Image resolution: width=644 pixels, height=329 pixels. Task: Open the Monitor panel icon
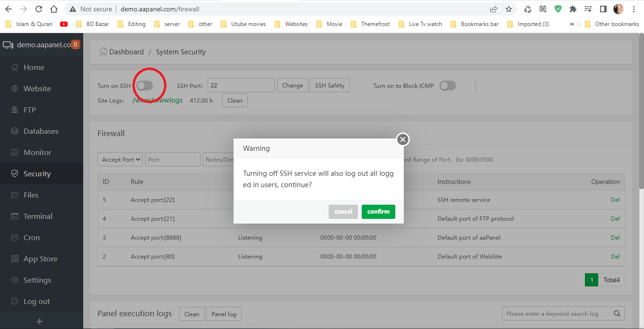[16, 152]
